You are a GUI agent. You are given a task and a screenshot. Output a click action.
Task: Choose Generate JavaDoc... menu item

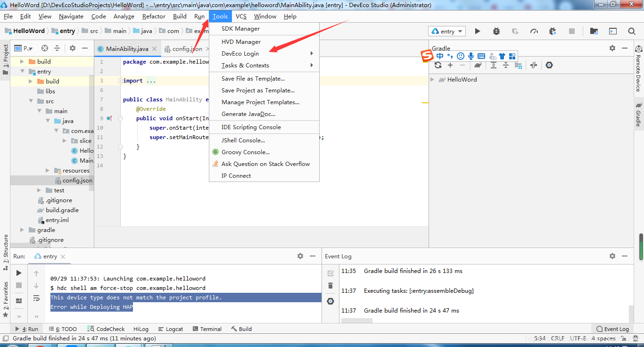[264, 114]
